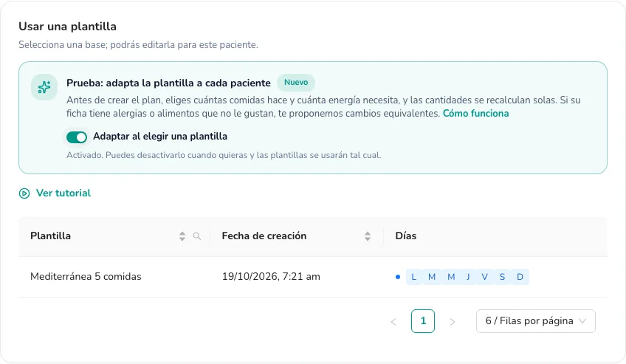
Task: Select page 1 in pagination
Action: pos(423,321)
